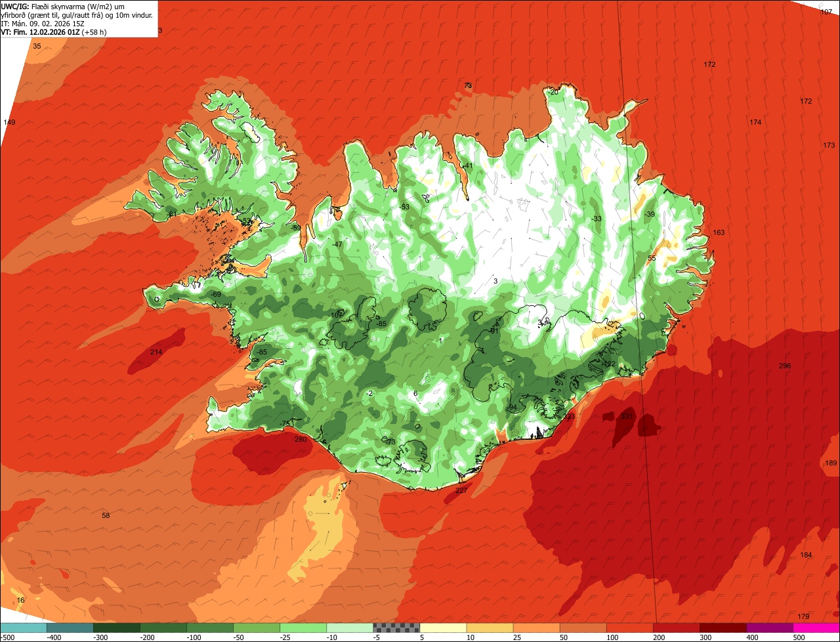
Task: Select the dark teal legend swatch between -400 and -300
Action: pos(70,628)
